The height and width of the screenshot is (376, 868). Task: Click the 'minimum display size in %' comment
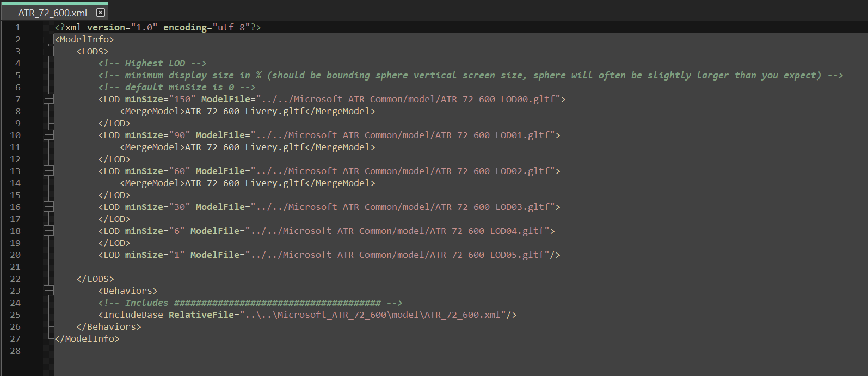click(x=471, y=75)
